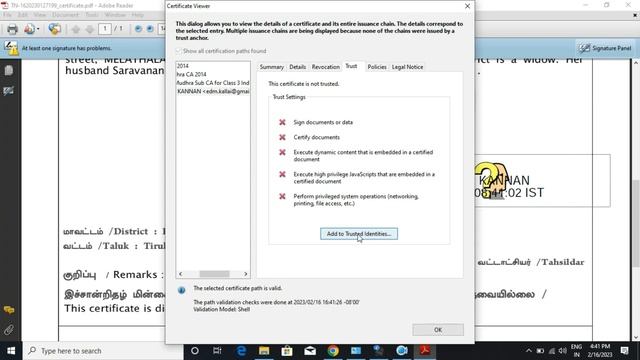The height and width of the screenshot is (360, 640).
Task: Select the 'CA 2014' certificate entry
Action: pyautogui.click(x=191, y=74)
